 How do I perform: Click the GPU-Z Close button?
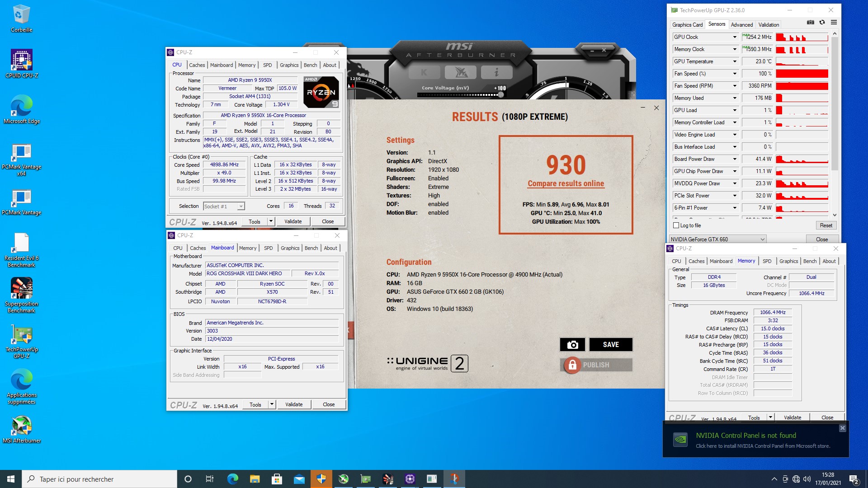pyautogui.click(x=822, y=239)
